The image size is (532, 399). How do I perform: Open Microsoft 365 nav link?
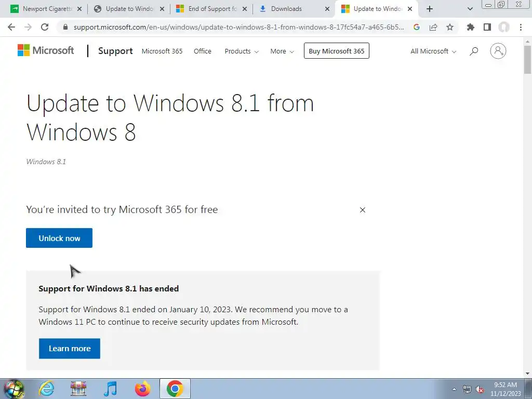point(162,51)
